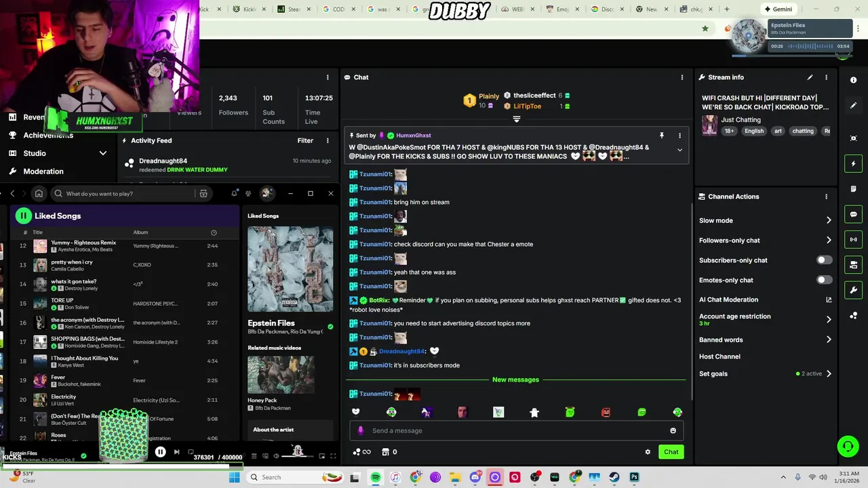The height and width of the screenshot is (488, 868).
Task: Click pause button in Spotify bottom bar
Action: tap(160, 452)
